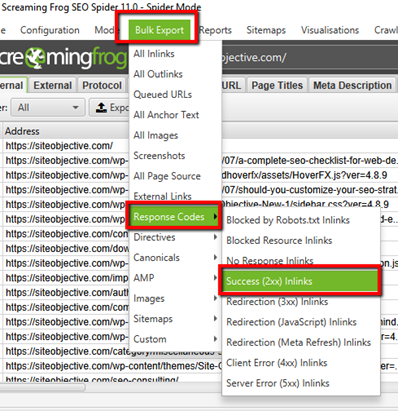Select the siteobjective.com/imp row
Screen dimensions: 398x411
(x=67, y=278)
